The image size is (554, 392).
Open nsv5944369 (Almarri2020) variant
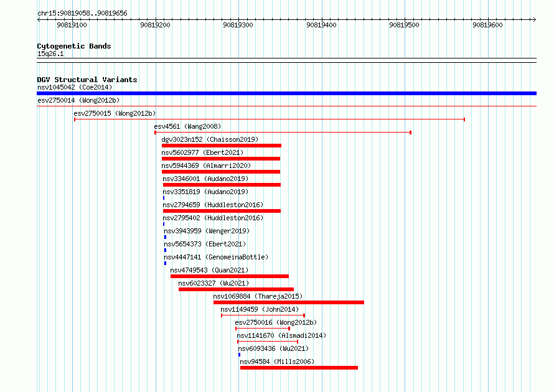click(206, 166)
